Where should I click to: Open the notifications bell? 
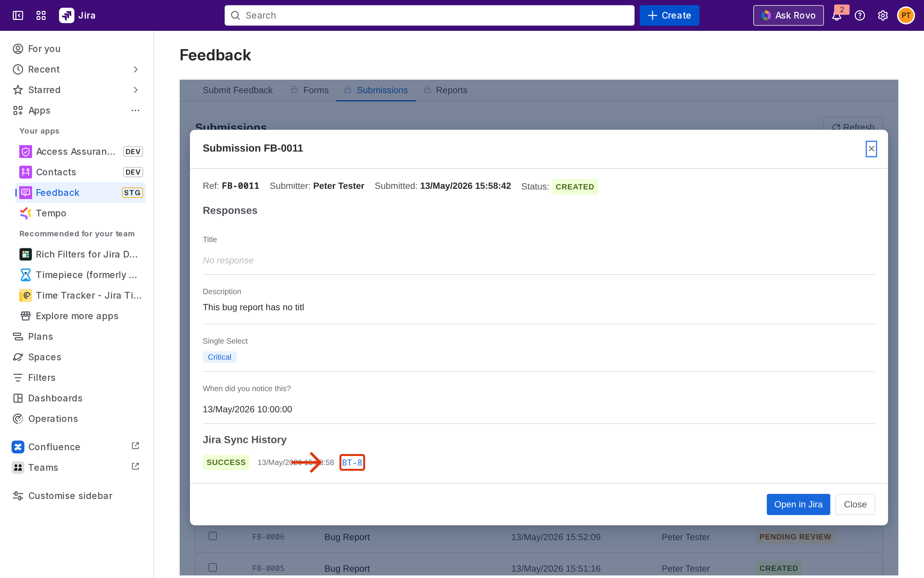[x=836, y=15]
